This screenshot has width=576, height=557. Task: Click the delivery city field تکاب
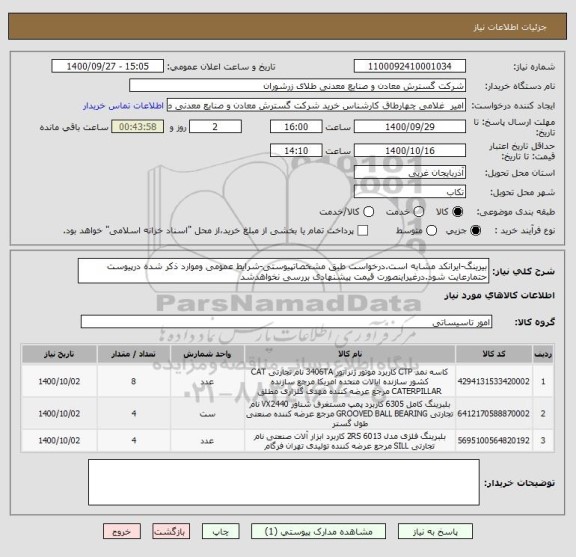pos(410,192)
